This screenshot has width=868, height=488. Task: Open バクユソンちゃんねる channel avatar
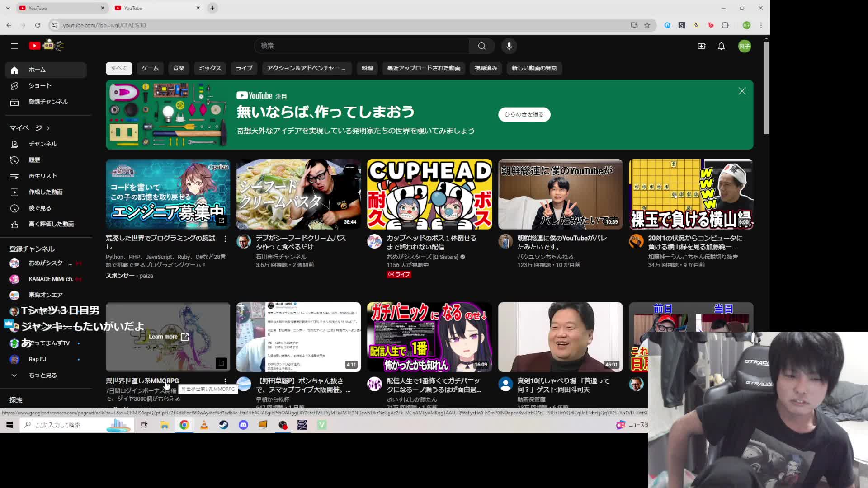click(x=505, y=241)
